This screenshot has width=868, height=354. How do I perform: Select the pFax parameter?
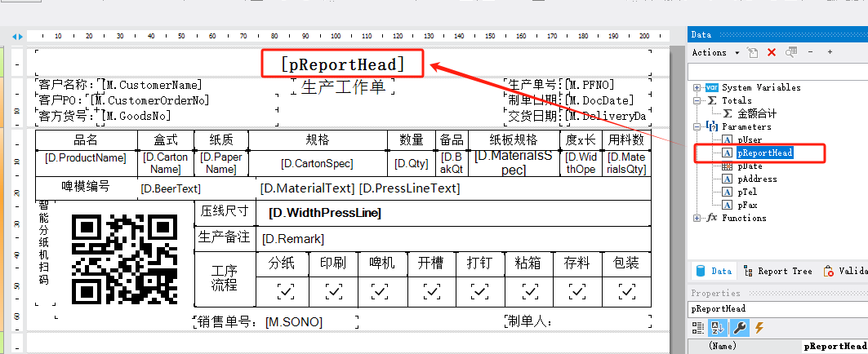click(747, 205)
